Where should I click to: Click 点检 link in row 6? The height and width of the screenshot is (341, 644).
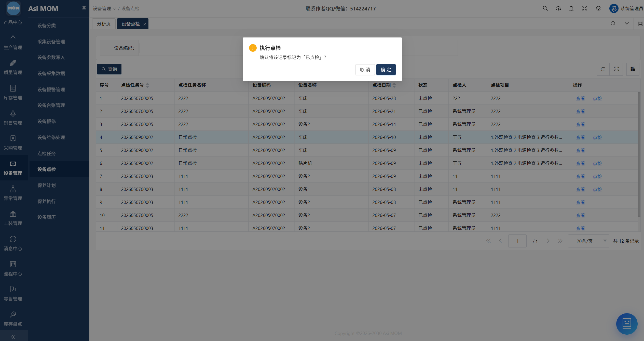597,163
